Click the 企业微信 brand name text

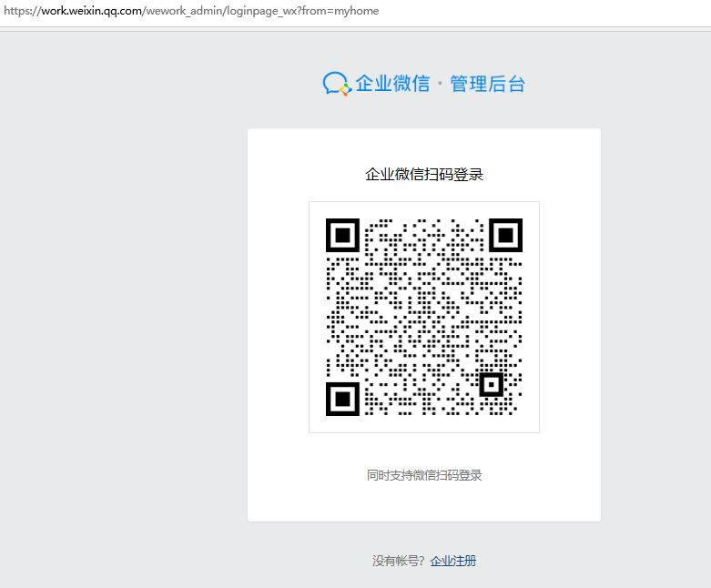[392, 84]
